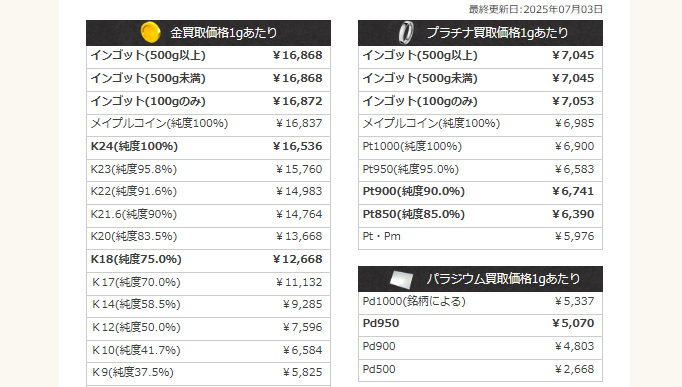Select the プラチナ買取価格1gあたり header

pos(480,33)
